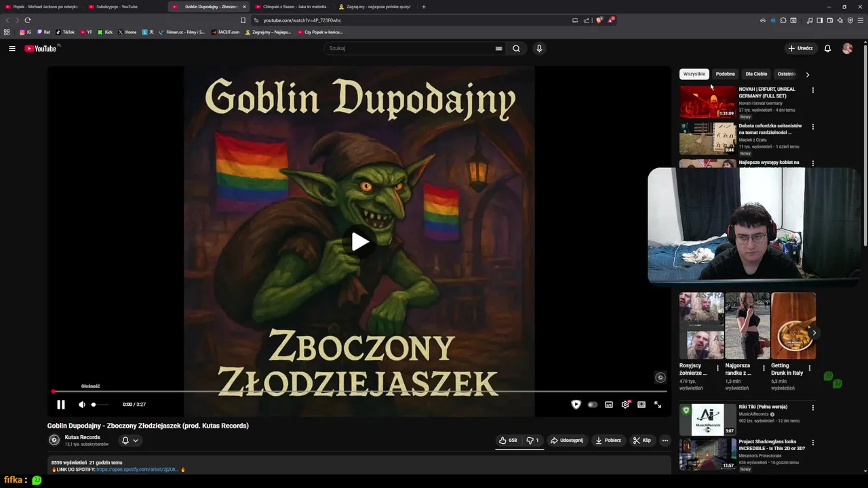Click the large center play button
The height and width of the screenshot is (488, 868).
tap(360, 242)
